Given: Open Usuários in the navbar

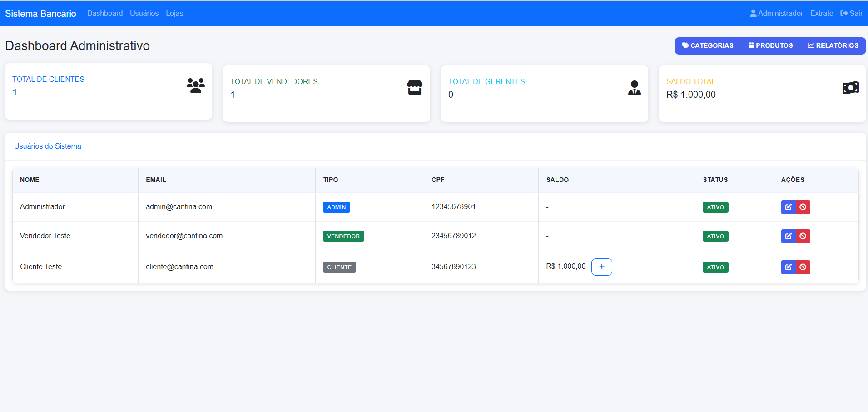Looking at the screenshot, I should 144,14.
